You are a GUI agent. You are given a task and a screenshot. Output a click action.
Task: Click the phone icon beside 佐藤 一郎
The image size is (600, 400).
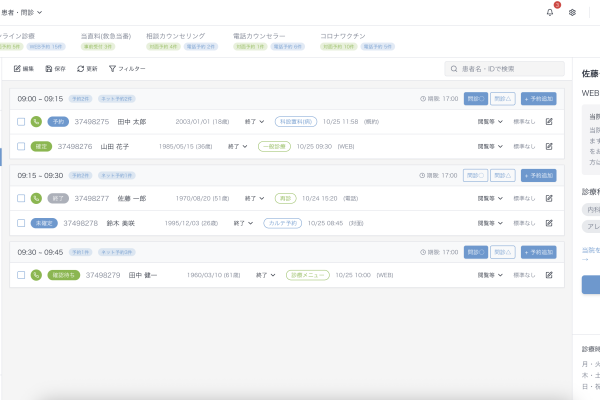point(36,198)
